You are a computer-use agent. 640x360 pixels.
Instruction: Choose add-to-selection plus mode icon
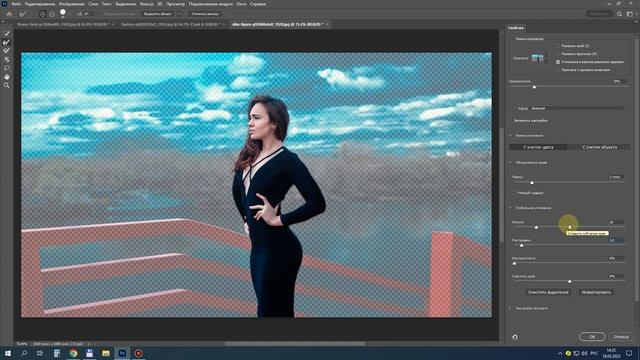point(42,14)
